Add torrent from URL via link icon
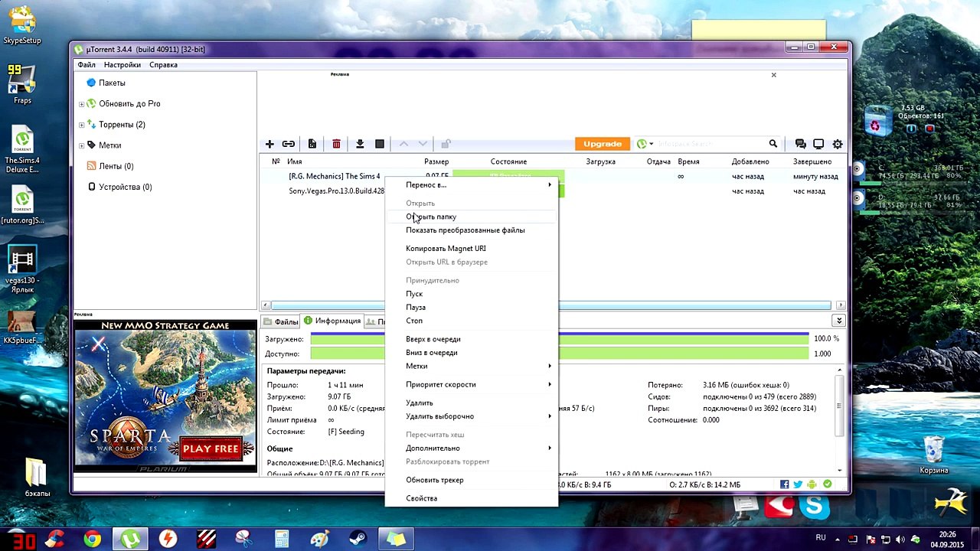 [x=289, y=144]
